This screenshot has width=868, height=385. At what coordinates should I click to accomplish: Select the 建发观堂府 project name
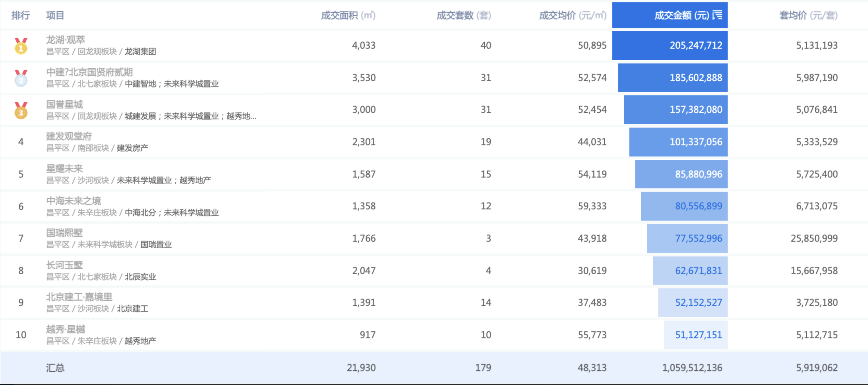(69, 136)
